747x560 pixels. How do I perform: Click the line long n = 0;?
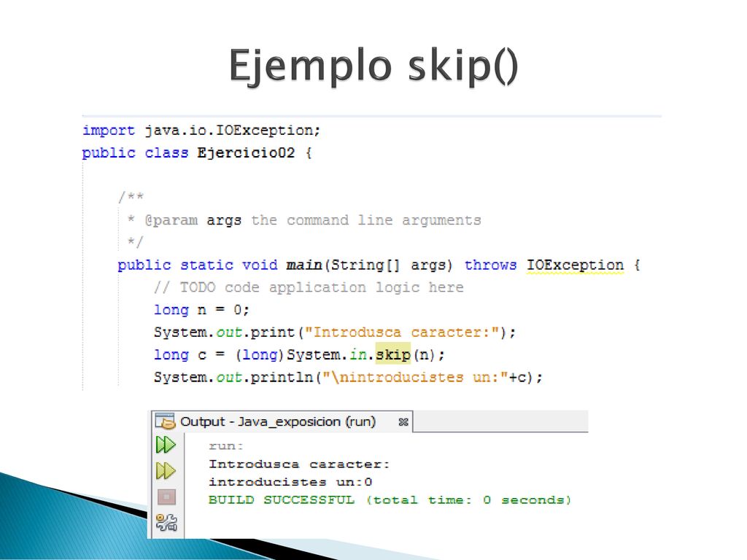tap(201, 310)
